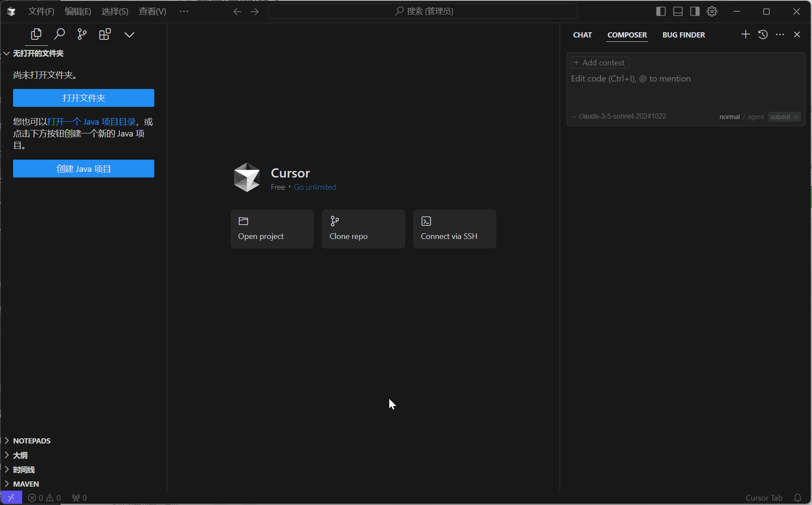Image resolution: width=812 pixels, height=505 pixels.
Task: Toggle the primary left sidebar layout
Action: pyautogui.click(x=661, y=11)
